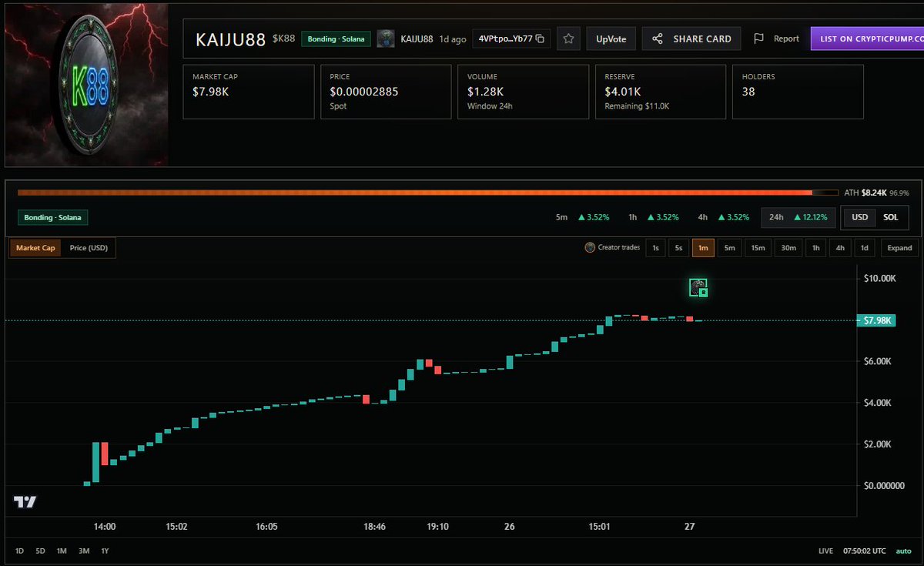Click the bonding progress bar

click(428, 193)
